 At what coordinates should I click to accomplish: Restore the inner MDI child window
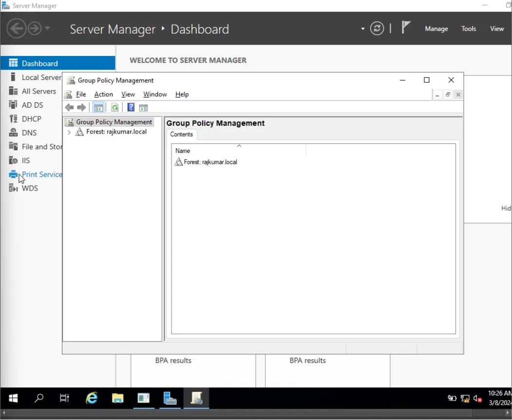pos(448,95)
